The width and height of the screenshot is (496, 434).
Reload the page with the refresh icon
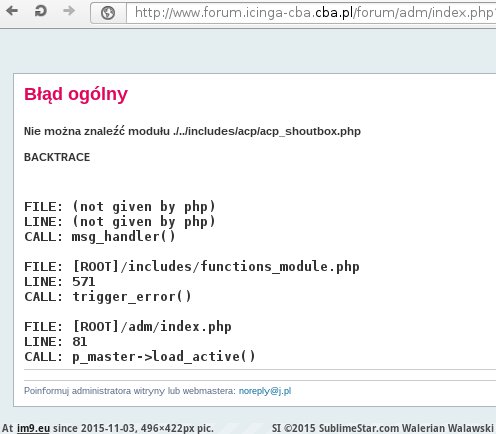pos(41,11)
